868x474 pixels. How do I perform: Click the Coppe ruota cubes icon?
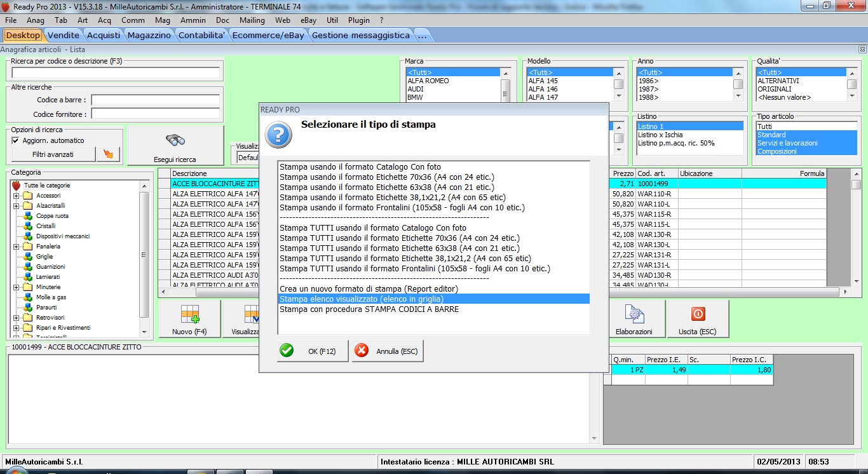[x=27, y=216]
